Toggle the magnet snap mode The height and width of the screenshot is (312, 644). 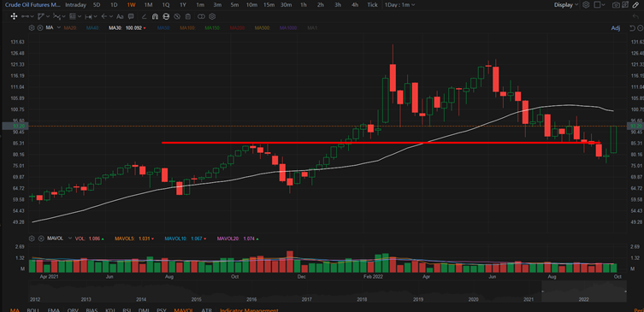tap(155, 17)
